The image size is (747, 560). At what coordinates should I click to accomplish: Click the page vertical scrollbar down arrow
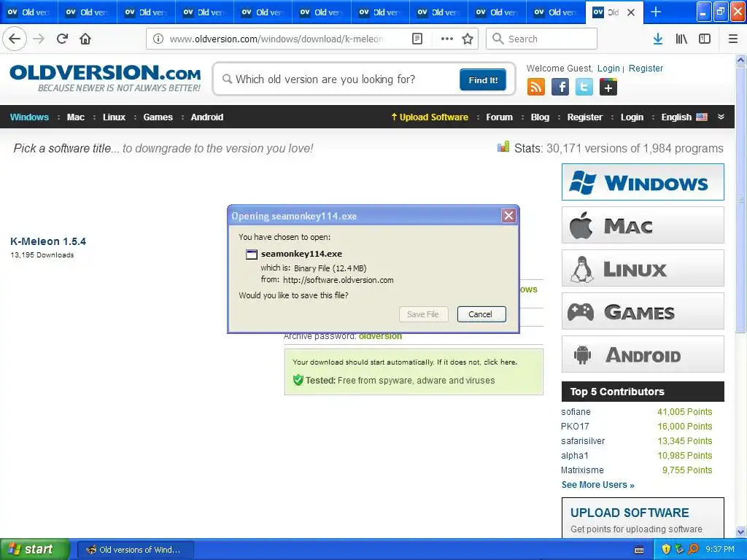pos(741,532)
